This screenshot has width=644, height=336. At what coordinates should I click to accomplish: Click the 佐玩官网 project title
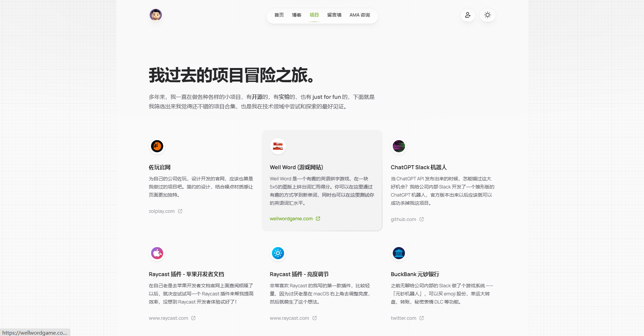pos(159,167)
